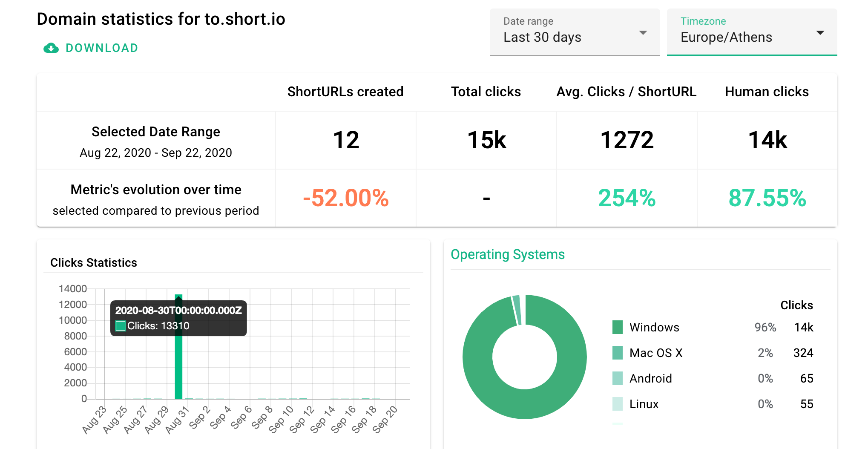
Task: Click the cloud download icon
Action: (51, 48)
